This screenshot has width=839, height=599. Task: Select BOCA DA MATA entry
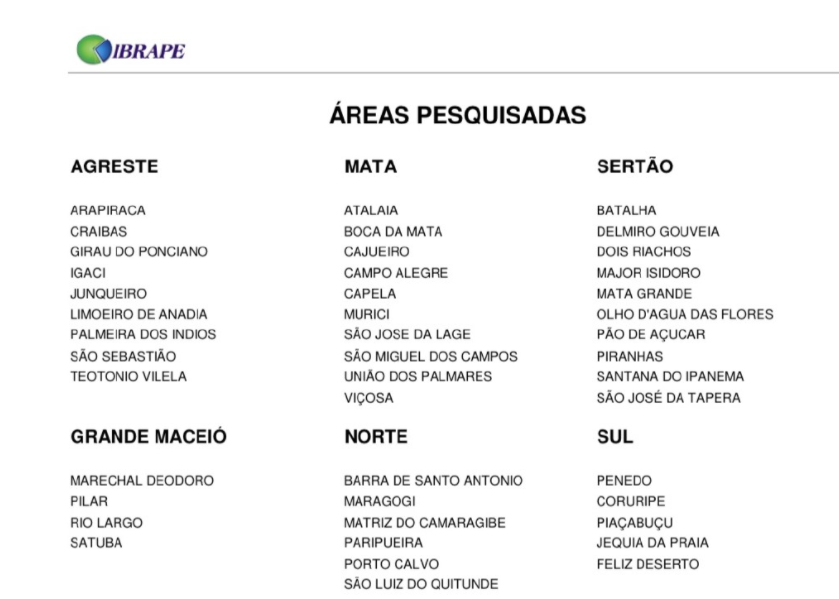tap(393, 231)
